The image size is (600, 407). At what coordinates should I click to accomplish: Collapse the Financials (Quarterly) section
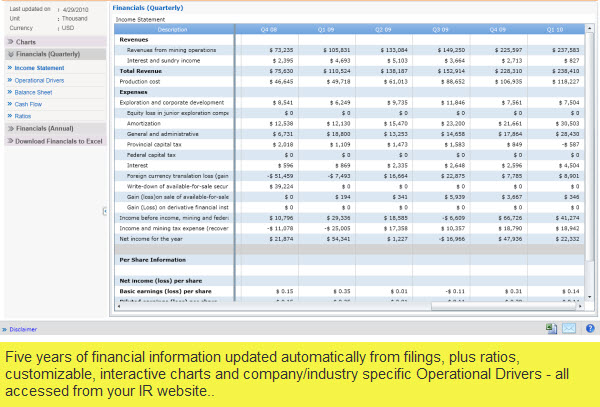click(x=55, y=54)
